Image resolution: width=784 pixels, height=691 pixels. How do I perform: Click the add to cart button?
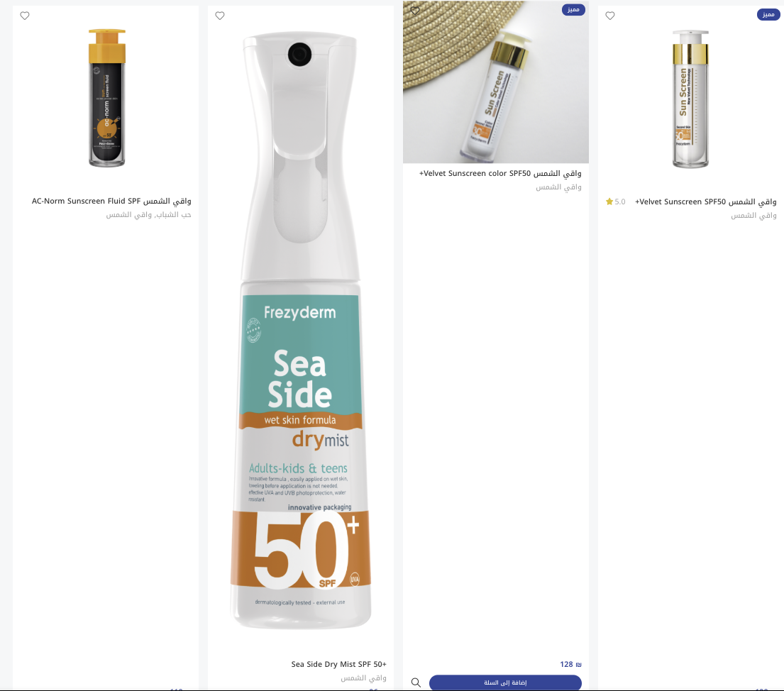(x=505, y=682)
